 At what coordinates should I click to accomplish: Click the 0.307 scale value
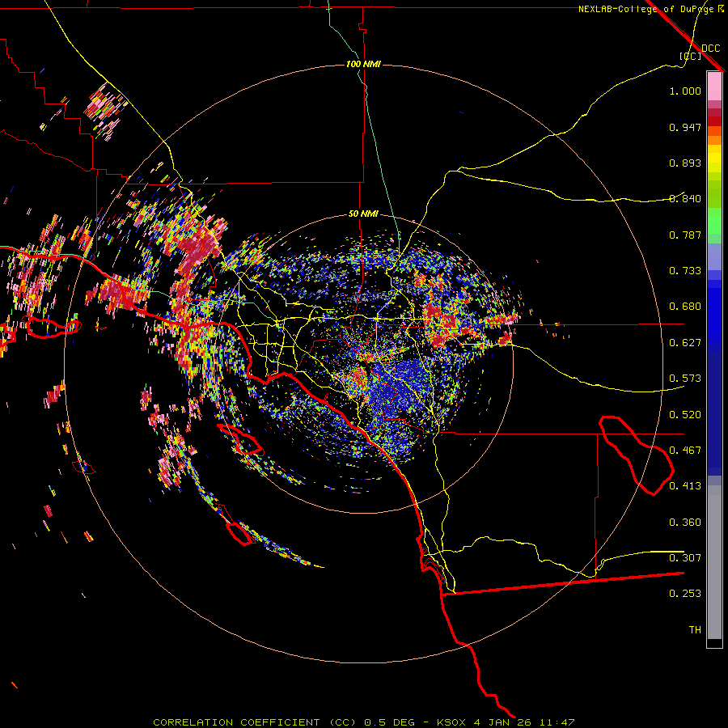pos(685,558)
